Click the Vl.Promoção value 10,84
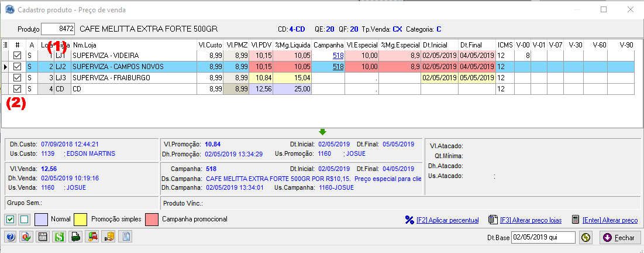Screen dimensions: 644x253 pyautogui.click(x=212, y=145)
